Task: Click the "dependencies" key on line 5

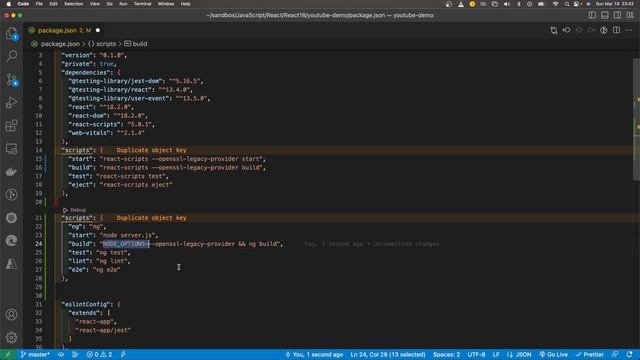Action: click(x=86, y=72)
